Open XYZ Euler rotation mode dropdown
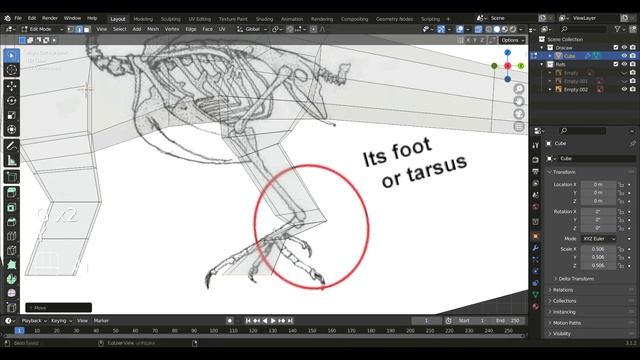Viewport: 640px width, 360px height. click(598, 239)
